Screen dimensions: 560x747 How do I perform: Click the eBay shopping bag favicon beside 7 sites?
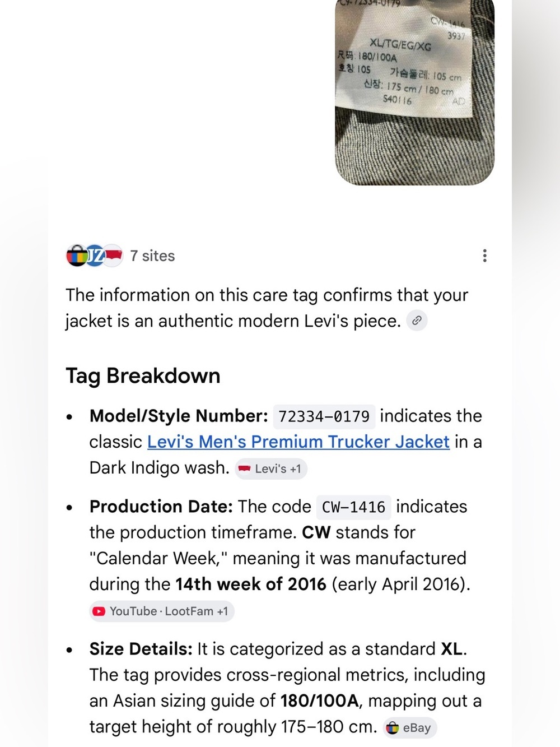point(77,256)
